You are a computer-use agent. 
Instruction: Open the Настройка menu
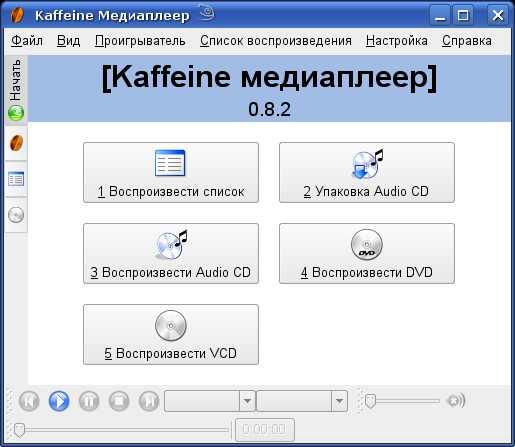pyautogui.click(x=397, y=41)
